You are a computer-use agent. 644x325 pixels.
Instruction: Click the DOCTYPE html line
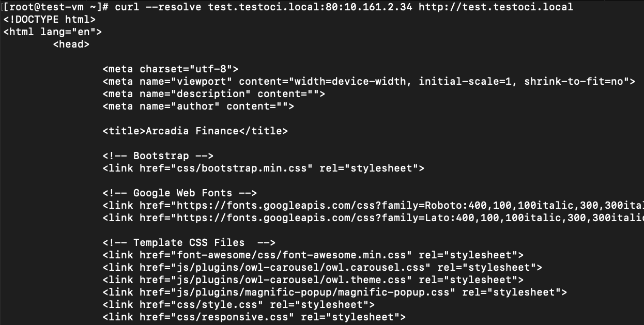pyautogui.click(x=50, y=20)
